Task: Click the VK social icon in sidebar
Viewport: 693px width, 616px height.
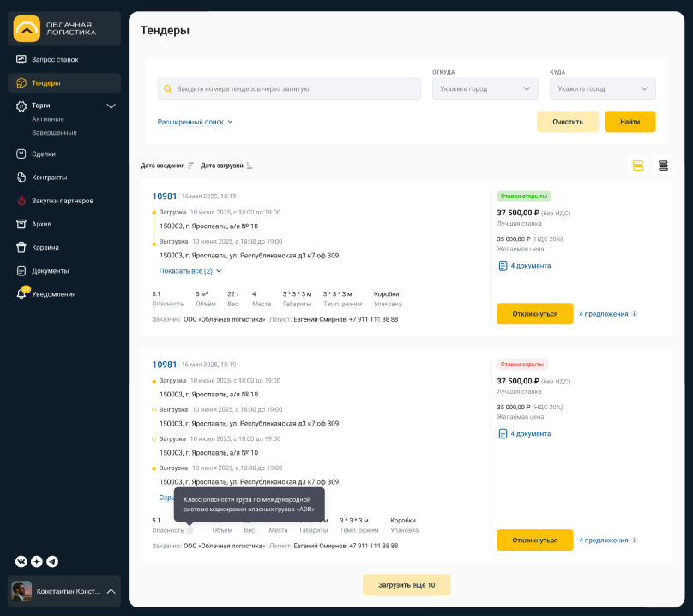Action: (x=21, y=561)
